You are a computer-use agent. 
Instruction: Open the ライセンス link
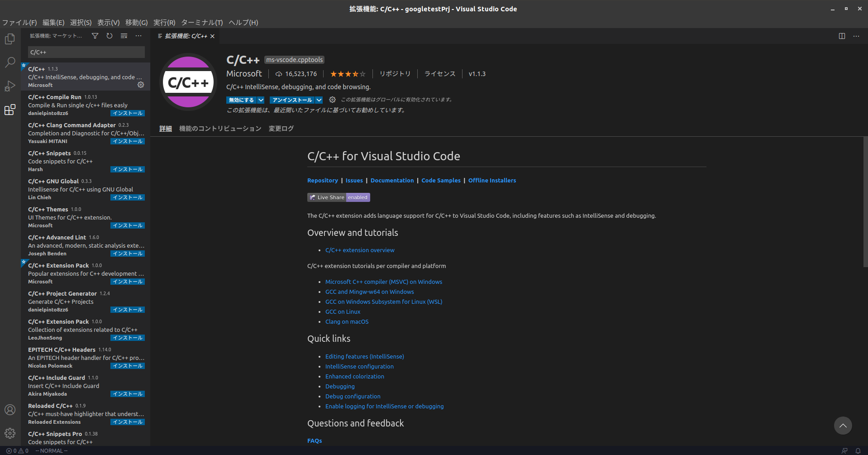[x=440, y=74]
